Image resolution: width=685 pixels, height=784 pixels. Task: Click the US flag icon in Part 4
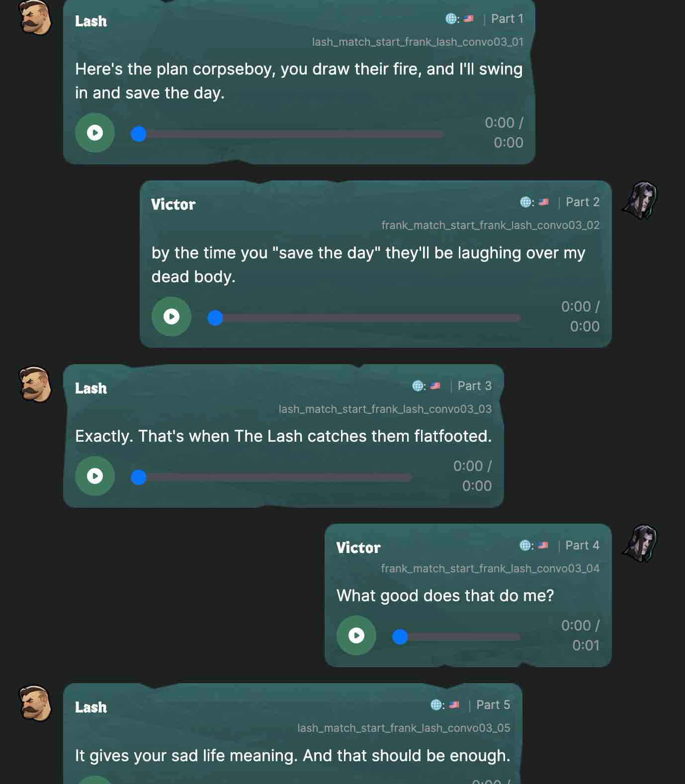point(543,546)
